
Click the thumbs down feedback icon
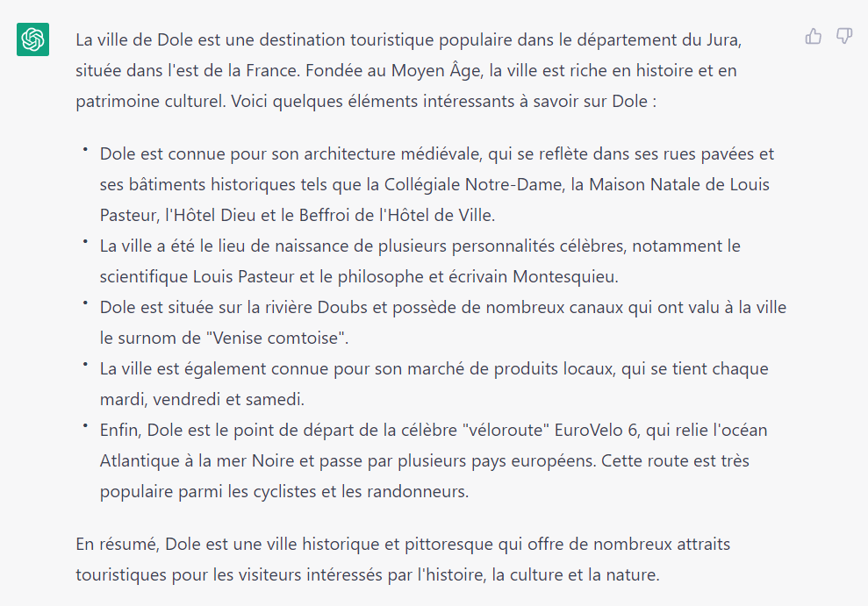coord(844,37)
